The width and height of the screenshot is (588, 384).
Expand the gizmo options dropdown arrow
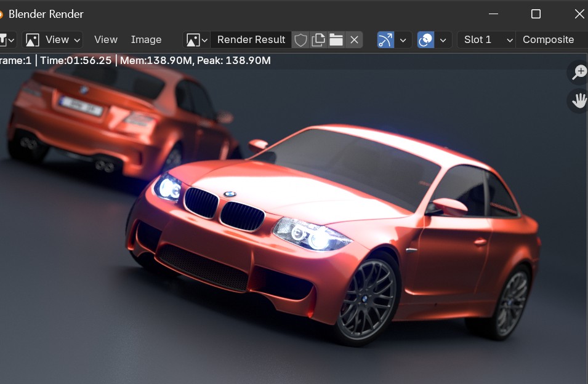pyautogui.click(x=403, y=40)
